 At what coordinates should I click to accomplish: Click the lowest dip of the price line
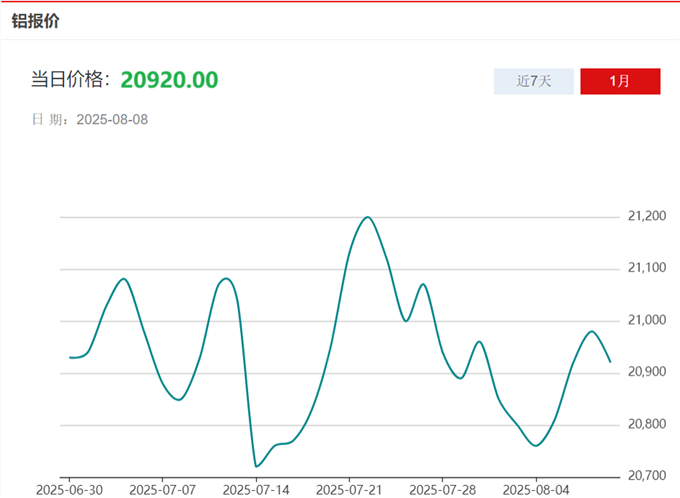[x=257, y=466]
